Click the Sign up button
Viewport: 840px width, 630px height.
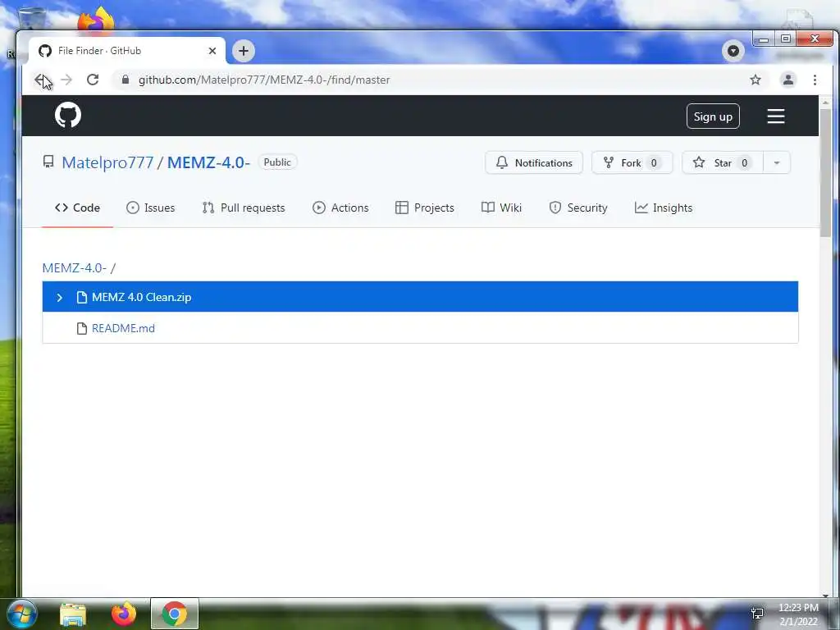click(713, 116)
